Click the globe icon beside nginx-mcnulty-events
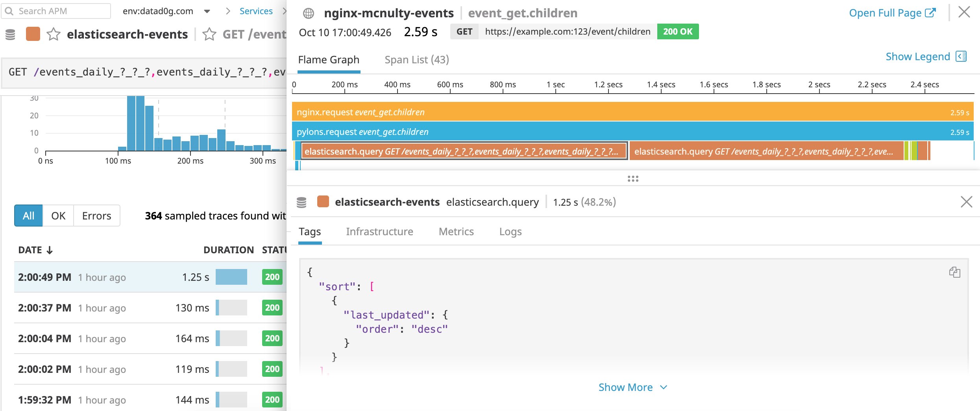 click(309, 13)
